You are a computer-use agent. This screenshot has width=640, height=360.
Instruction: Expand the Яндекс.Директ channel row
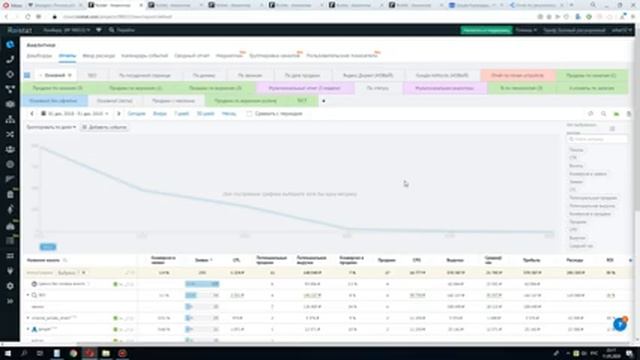click(x=28, y=329)
